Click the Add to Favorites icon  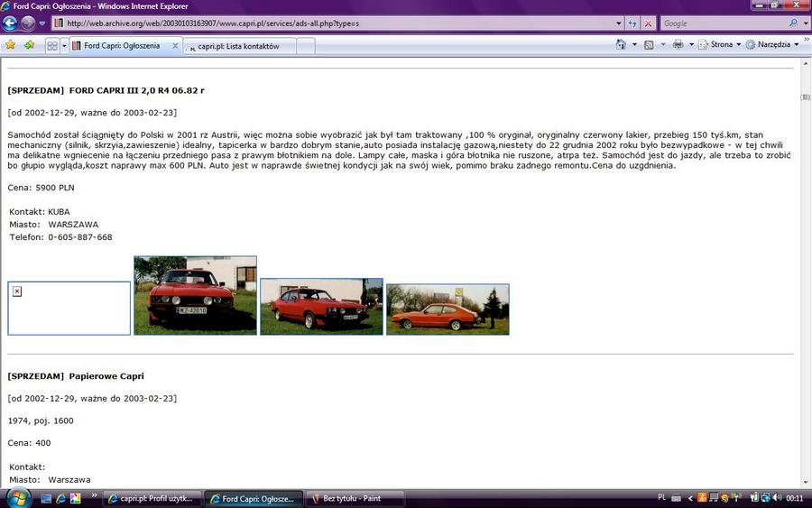click(29, 45)
